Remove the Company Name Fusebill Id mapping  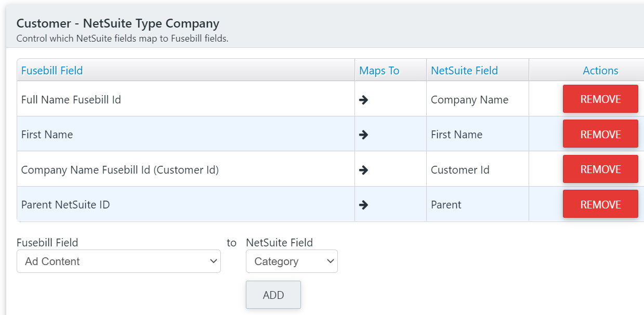(600, 169)
